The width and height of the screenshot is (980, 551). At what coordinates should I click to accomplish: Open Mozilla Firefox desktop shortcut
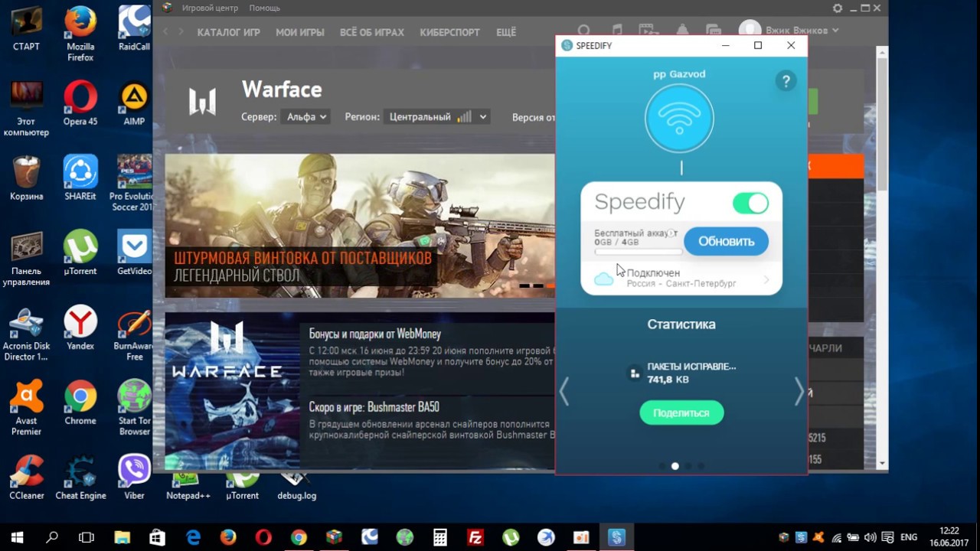[80, 34]
